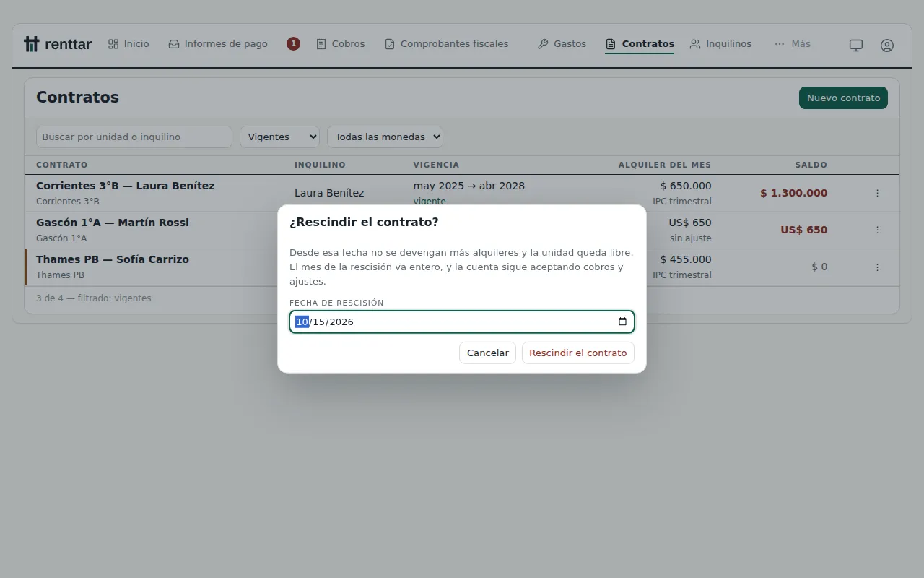Screen dimensions: 924x578
Task: Click Gascón 1°A — Martín Rossi contract
Action: pyautogui.click(x=113, y=223)
